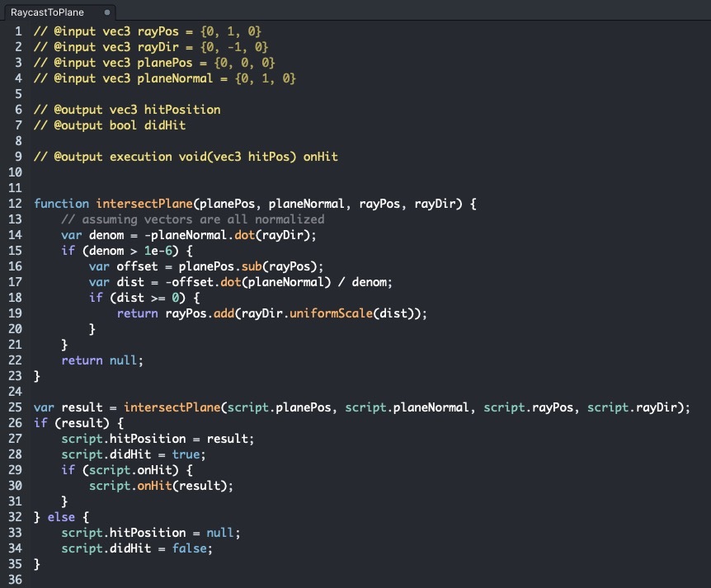Switch to the RaycastToPlane tab
Image resolution: width=711 pixels, height=588 pixels.
point(48,13)
